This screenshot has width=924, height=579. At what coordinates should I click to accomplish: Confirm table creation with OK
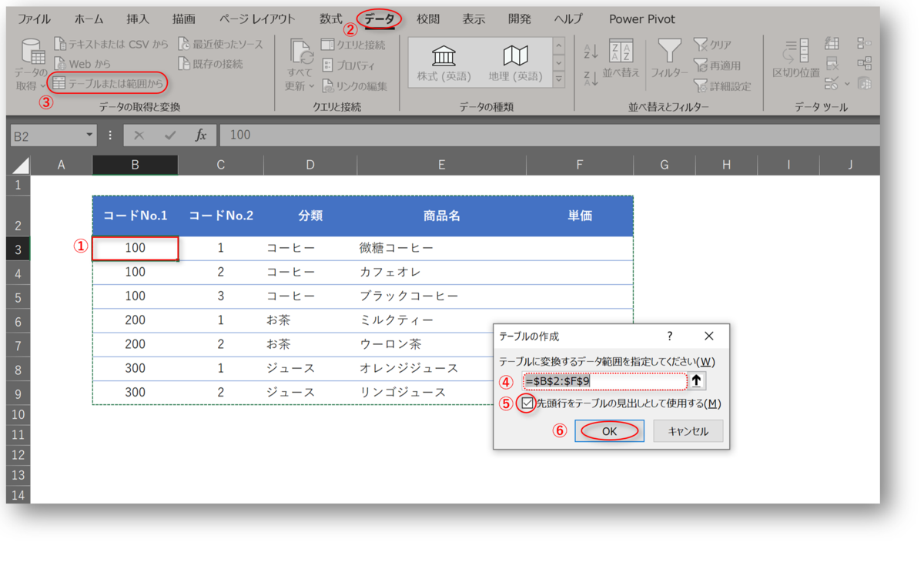(x=609, y=431)
